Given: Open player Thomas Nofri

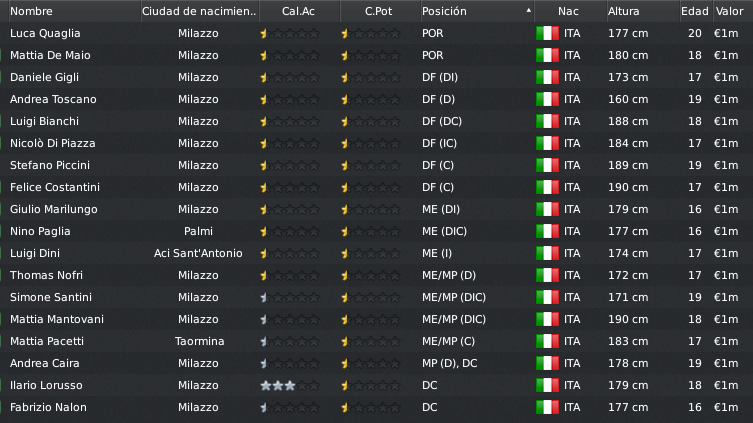Looking at the screenshot, I should click(46, 275).
